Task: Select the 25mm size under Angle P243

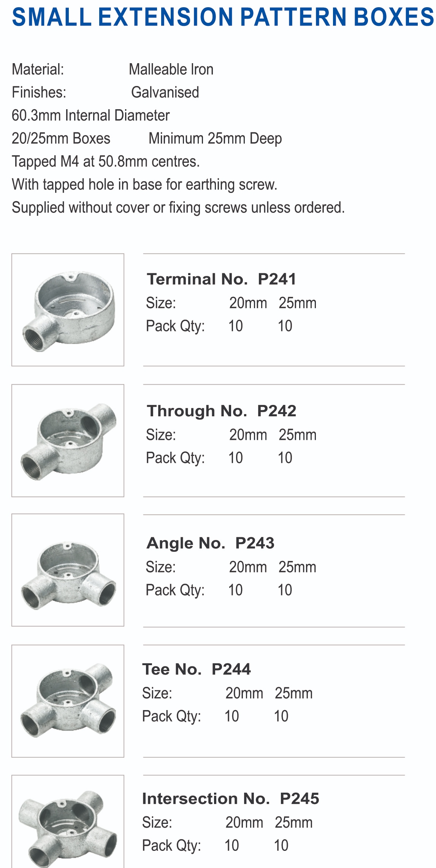Action: (298, 567)
